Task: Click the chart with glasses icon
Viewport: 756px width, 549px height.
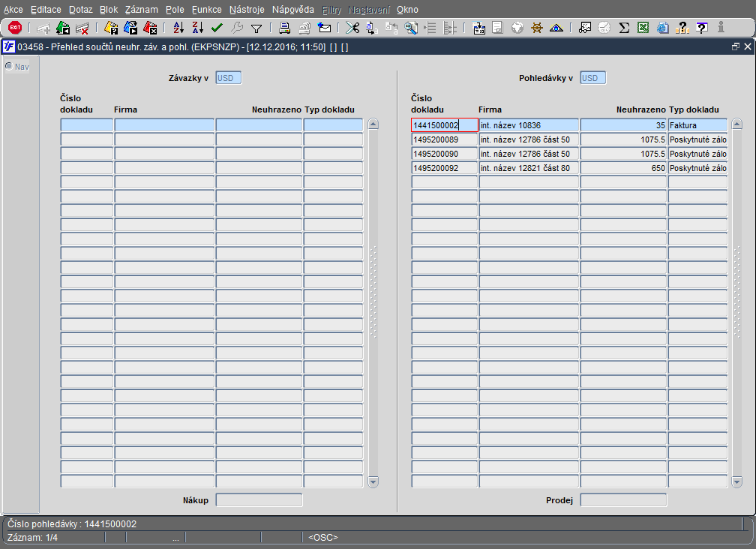Action: [585, 28]
